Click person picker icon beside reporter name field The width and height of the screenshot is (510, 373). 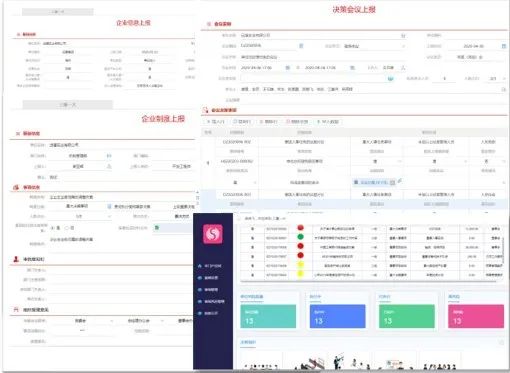tap(109, 166)
